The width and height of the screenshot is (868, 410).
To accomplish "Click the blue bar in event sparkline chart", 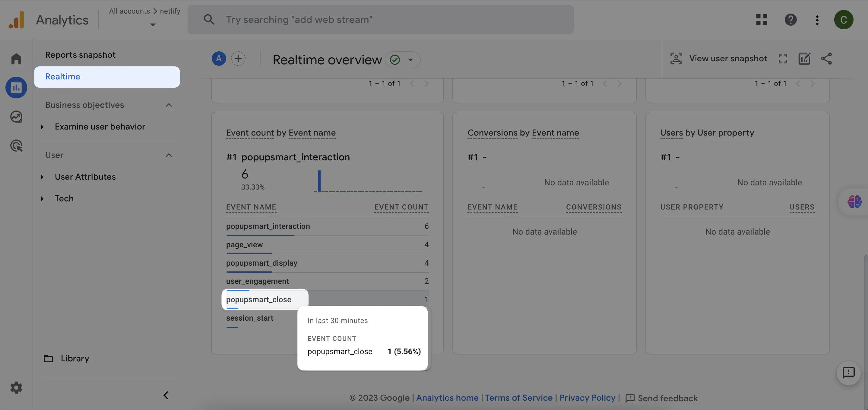I will coord(319,181).
